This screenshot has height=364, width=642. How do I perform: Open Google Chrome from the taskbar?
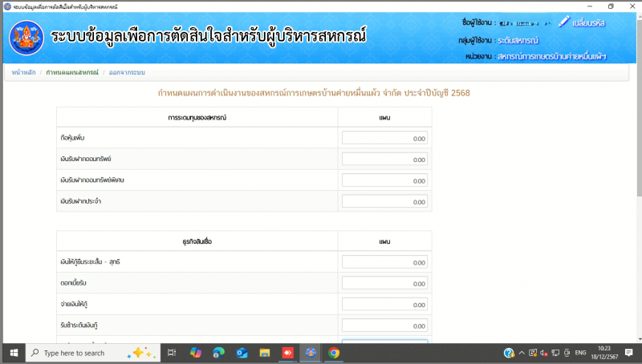[334, 353]
